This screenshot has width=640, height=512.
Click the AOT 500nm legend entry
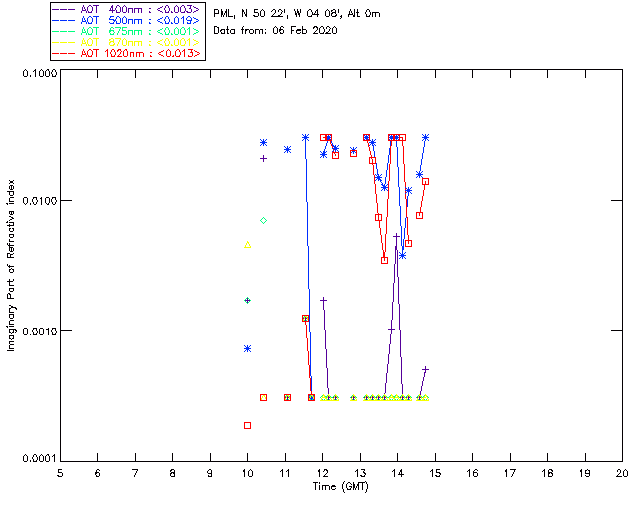(x=126, y=20)
